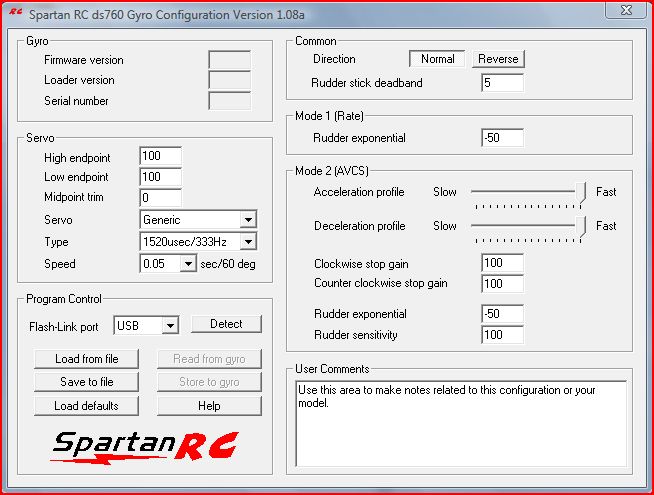Click the disabled Read from gyro button
654x495 pixels.
tap(209, 359)
